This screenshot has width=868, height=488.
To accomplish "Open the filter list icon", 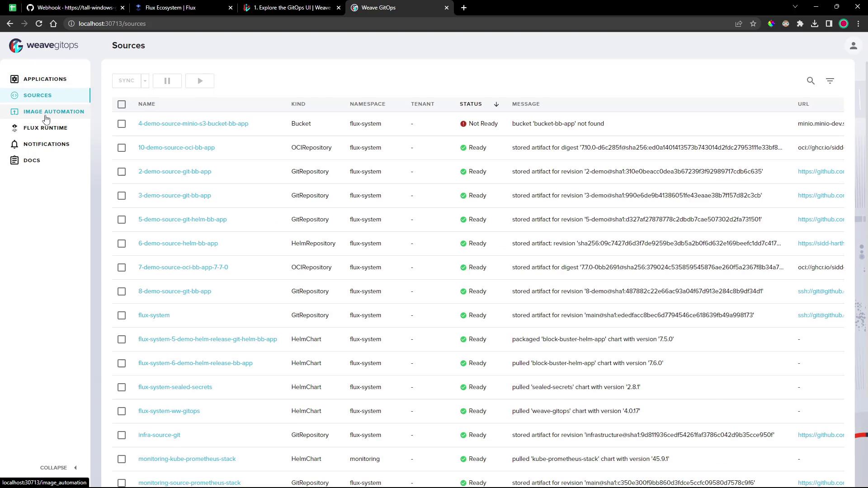I will coord(830,81).
